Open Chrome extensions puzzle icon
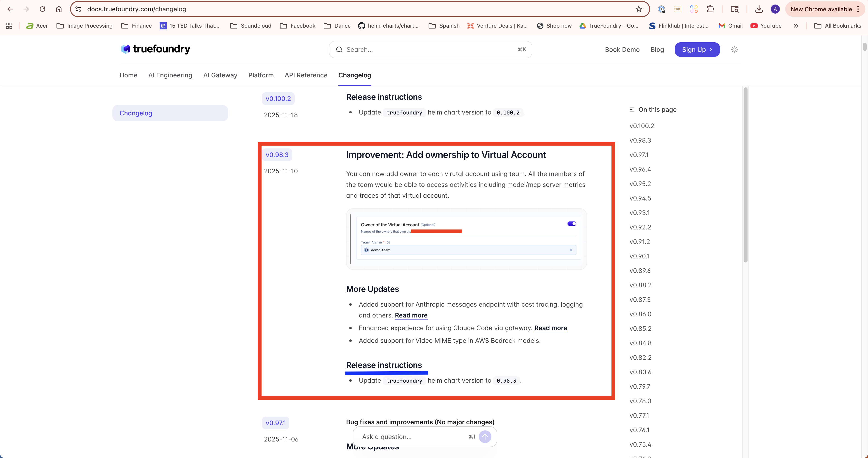Viewport: 868px width, 458px height. [710, 9]
